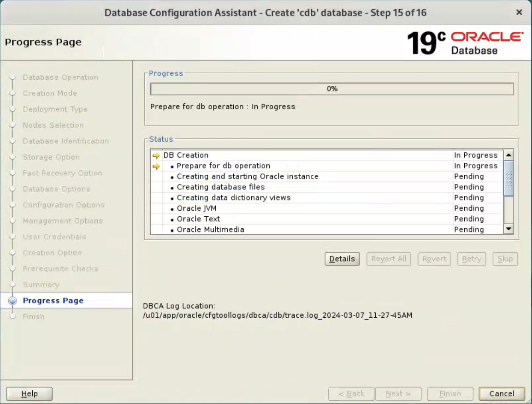Click the yellow arrow icon beside DB Creation
This screenshot has height=404, width=532.
156,155
